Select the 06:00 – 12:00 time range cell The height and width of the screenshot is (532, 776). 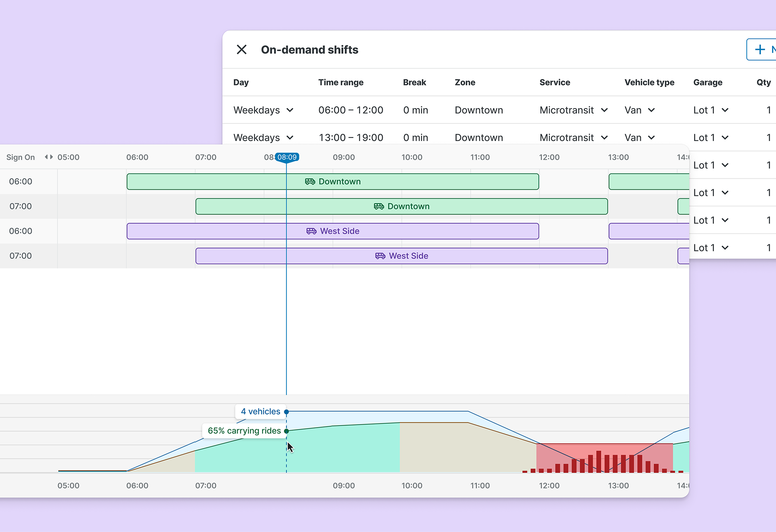click(x=351, y=110)
